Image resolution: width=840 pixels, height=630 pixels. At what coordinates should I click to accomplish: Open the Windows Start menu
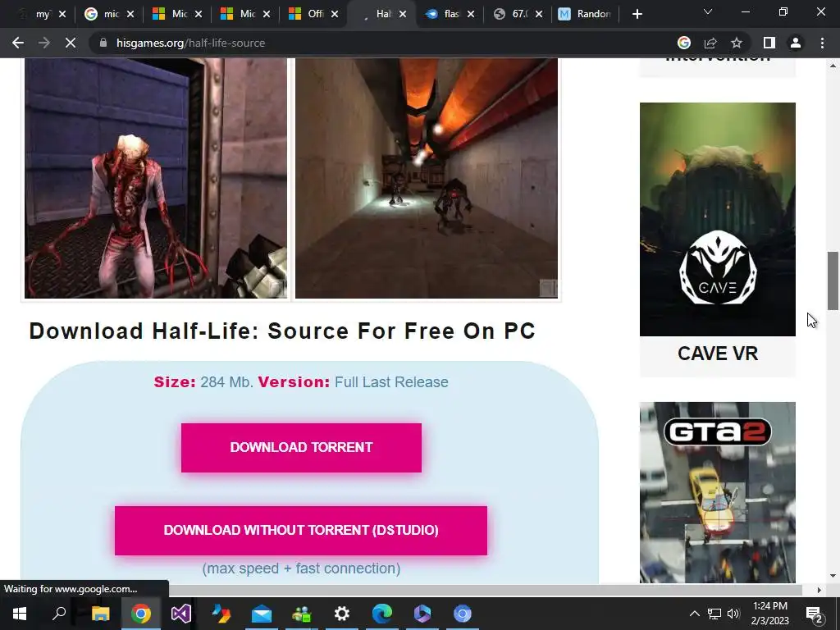click(20, 614)
